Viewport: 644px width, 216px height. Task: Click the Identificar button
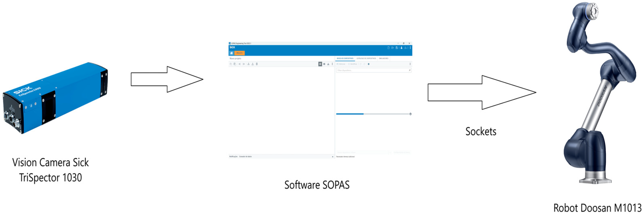pos(353,64)
